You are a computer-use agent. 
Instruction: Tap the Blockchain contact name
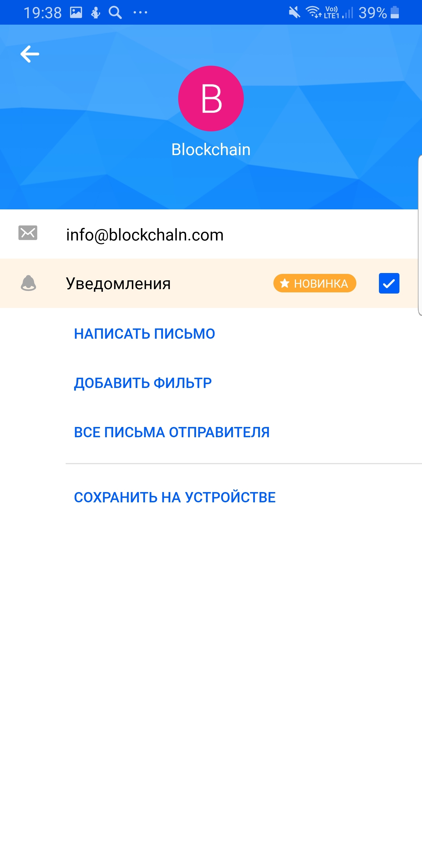point(211,149)
